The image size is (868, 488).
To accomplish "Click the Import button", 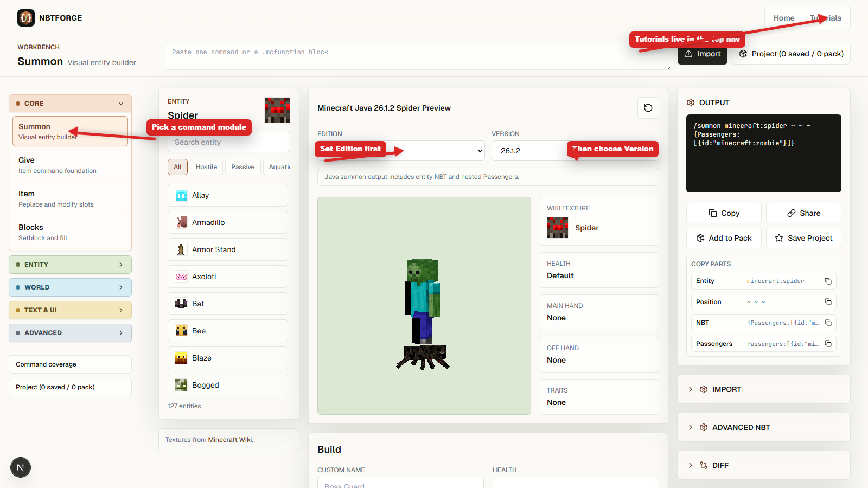I will click(703, 54).
